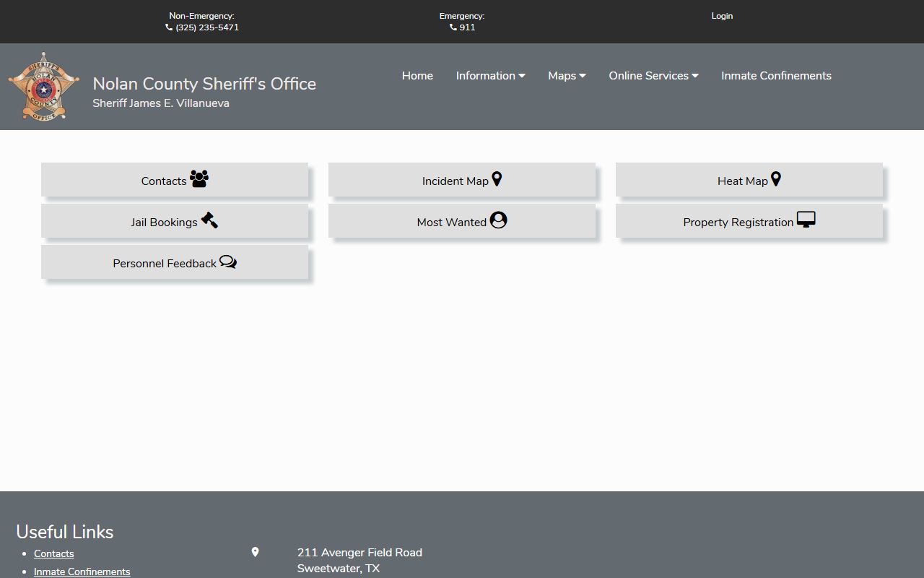This screenshot has height=578, width=924.
Task: Click the chat bubbles icon on Personnel Feedback
Action: coord(228,262)
